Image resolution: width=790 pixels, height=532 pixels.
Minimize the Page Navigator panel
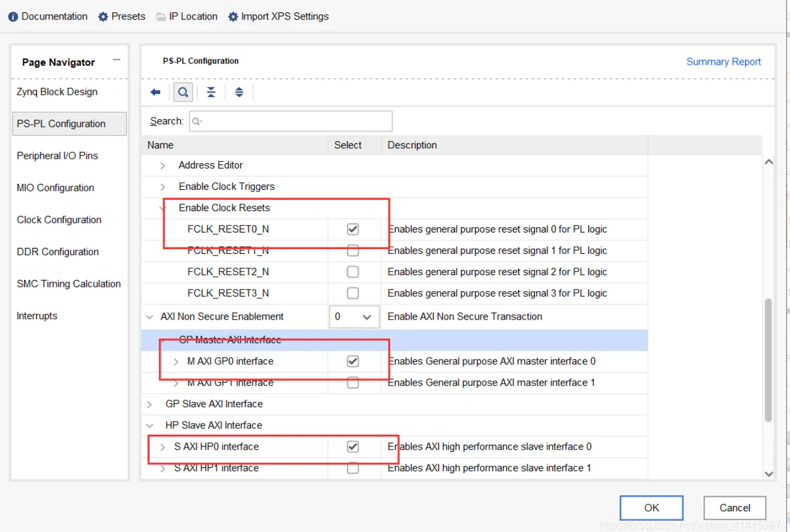(116, 60)
